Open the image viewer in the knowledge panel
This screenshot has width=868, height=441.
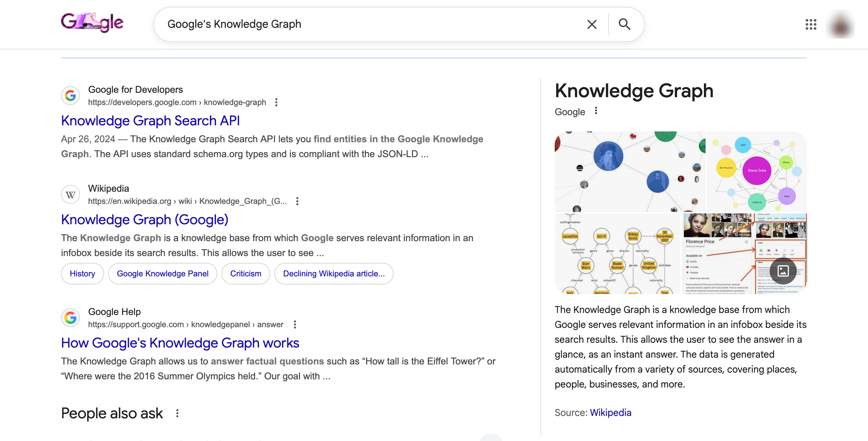[x=784, y=271]
